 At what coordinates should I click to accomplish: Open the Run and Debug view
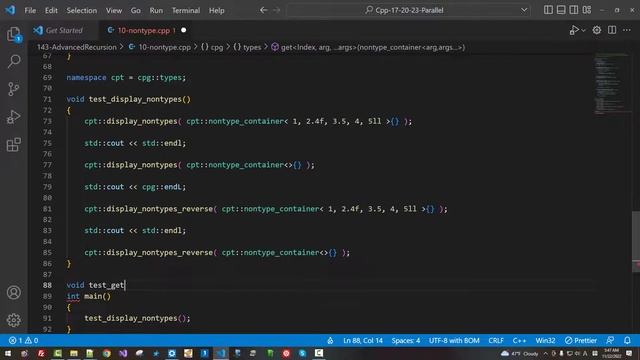pos(13,117)
